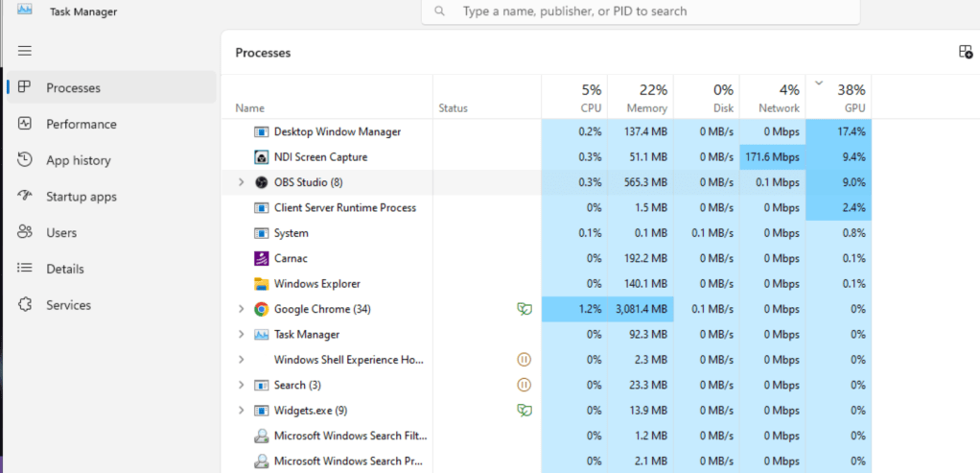Click the App history clock icon
This screenshot has width=980, height=473.
pos(24,159)
